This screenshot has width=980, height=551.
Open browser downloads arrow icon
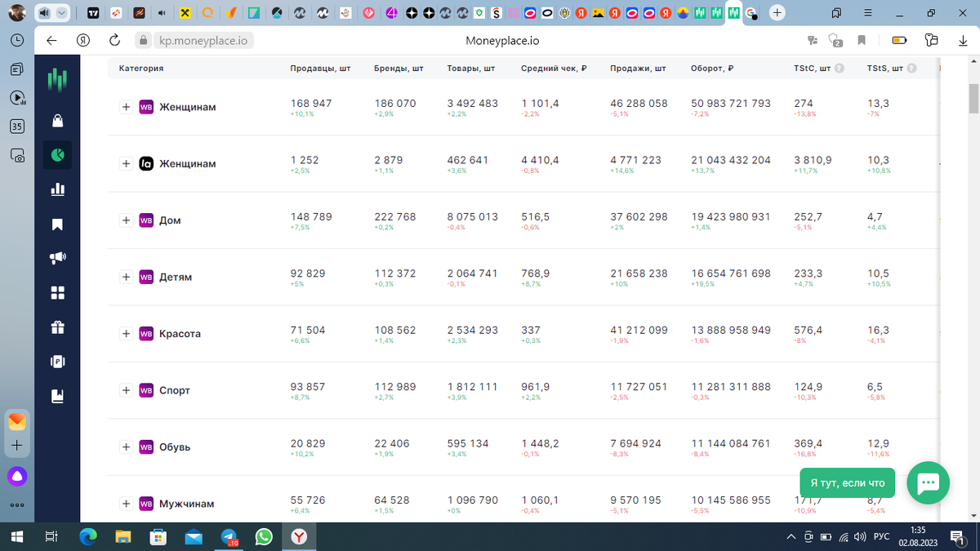point(962,40)
